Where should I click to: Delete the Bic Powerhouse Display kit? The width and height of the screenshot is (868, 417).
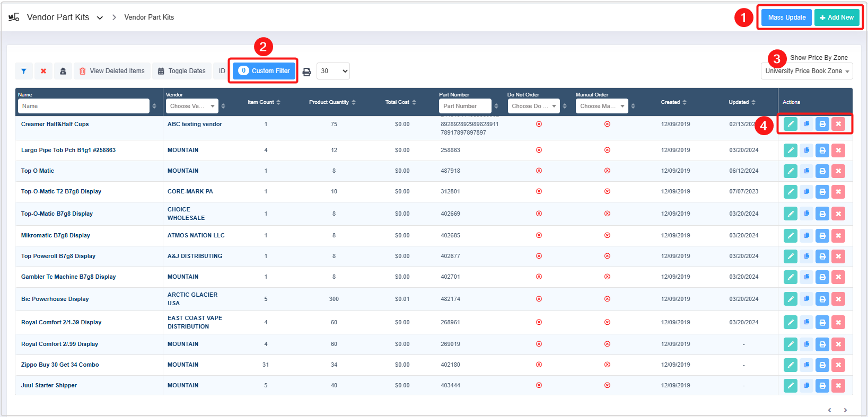coord(838,299)
